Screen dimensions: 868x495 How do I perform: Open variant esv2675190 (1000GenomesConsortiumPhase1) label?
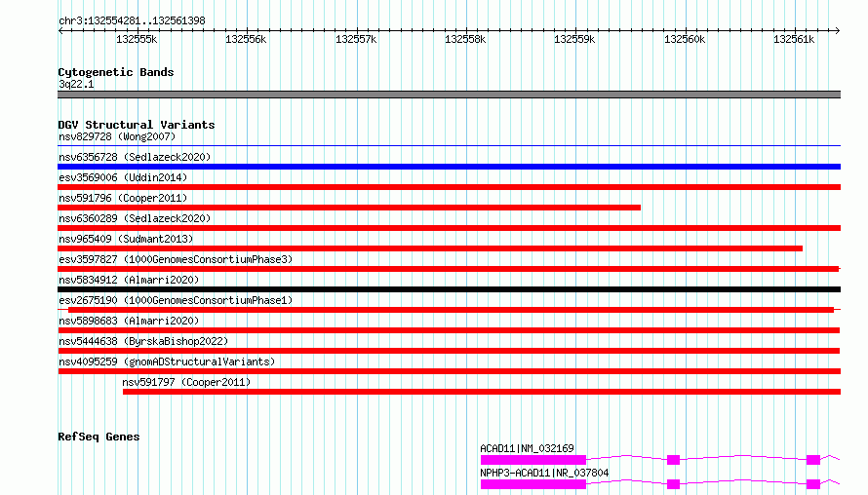point(176,300)
